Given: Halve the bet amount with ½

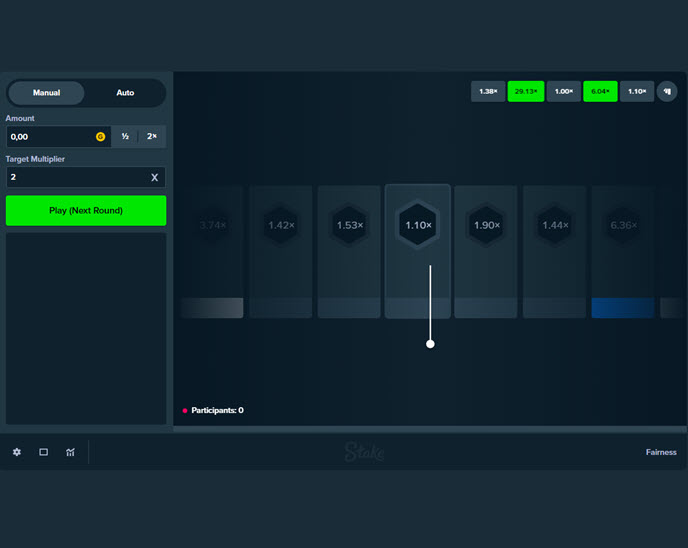Looking at the screenshot, I should pos(125,136).
